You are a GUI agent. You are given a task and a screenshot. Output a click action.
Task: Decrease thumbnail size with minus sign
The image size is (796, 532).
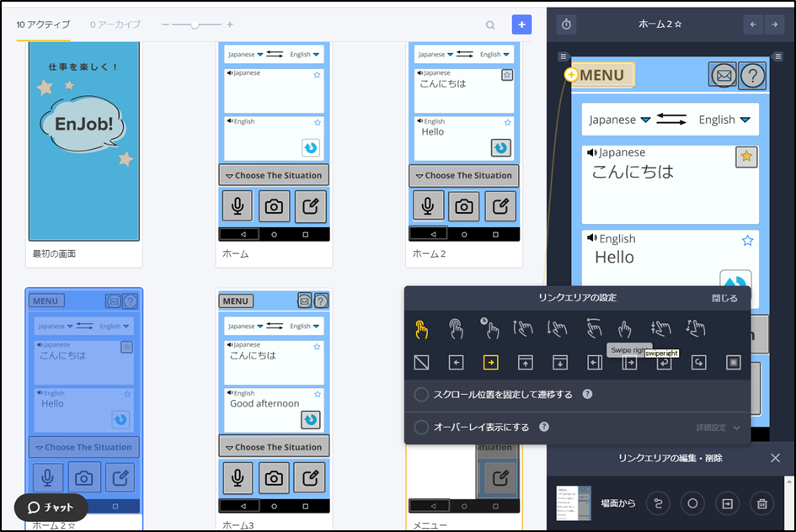[x=165, y=24]
